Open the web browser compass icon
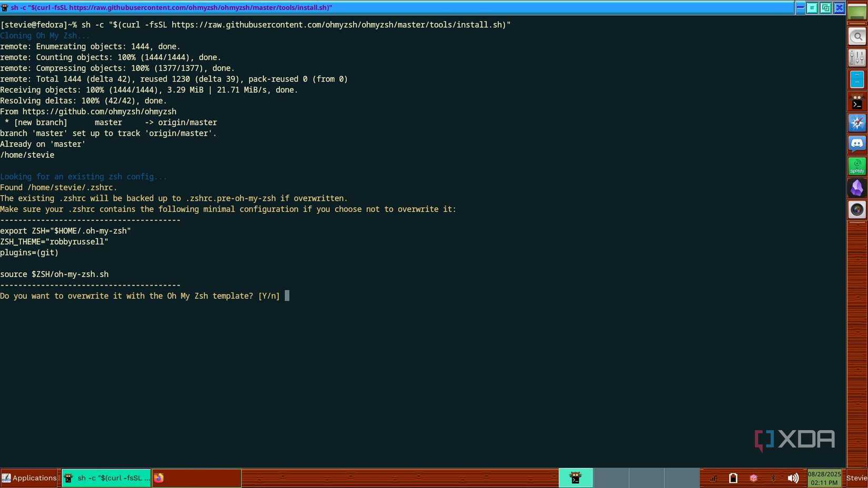Viewport: 868px width, 488px height. click(x=857, y=122)
